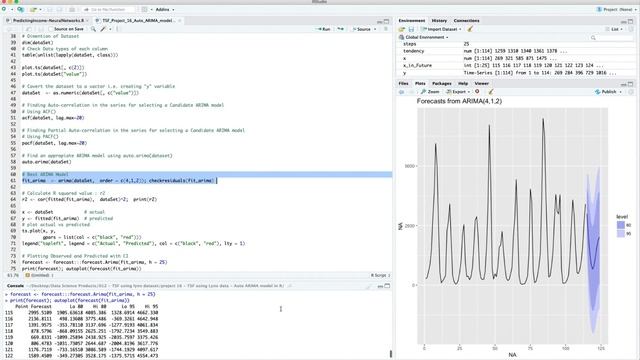
Task: Click the tendency variable row
Action: [x=516, y=51]
